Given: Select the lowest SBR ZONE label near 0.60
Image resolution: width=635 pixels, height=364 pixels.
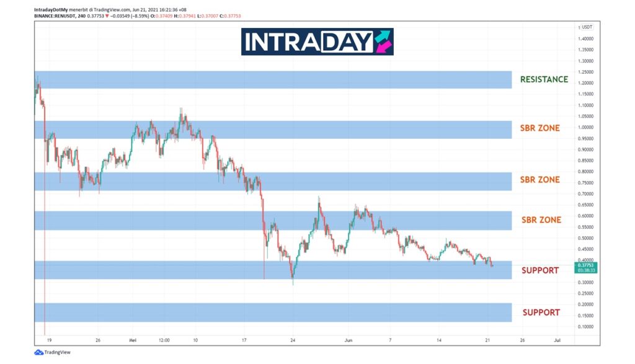Looking at the screenshot, I should pyautogui.click(x=541, y=220).
